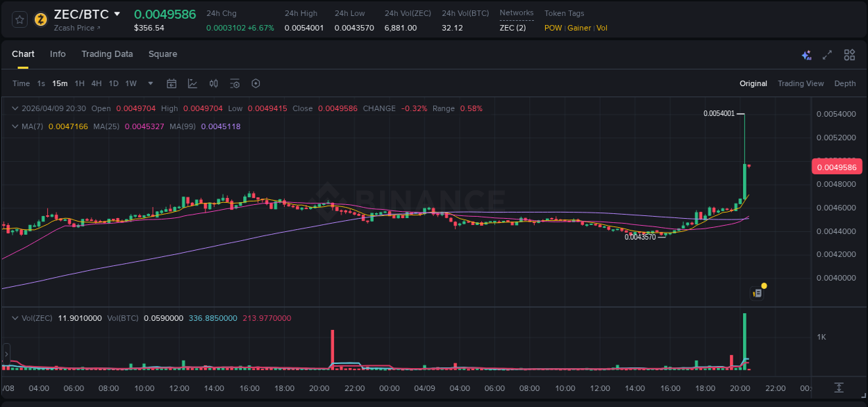Open the layout grid icon

pos(849,55)
